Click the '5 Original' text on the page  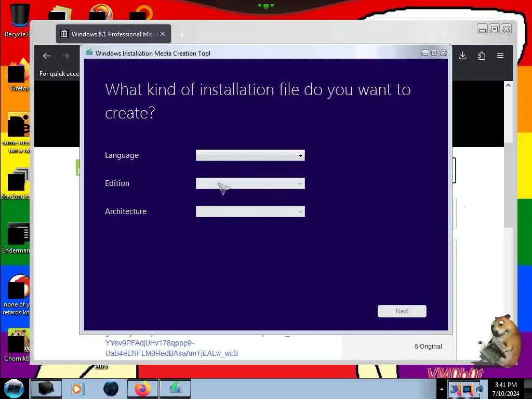(428, 347)
